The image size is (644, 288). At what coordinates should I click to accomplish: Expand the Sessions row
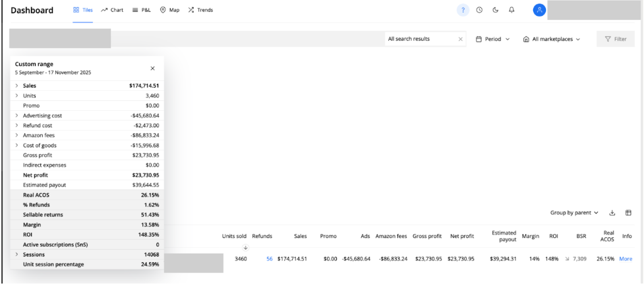click(17, 254)
